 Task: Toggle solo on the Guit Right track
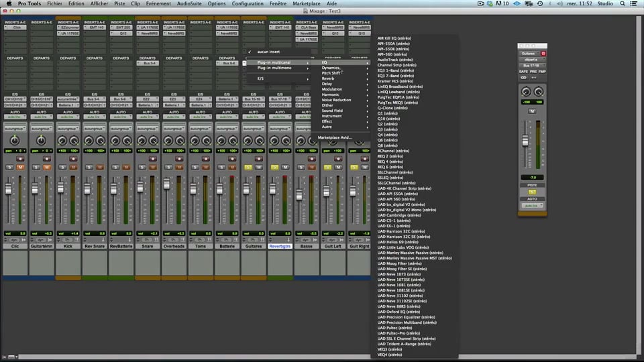pyautogui.click(x=354, y=168)
